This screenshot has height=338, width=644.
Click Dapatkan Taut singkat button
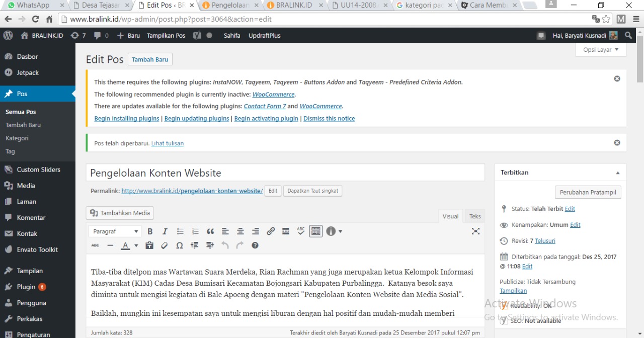pyautogui.click(x=312, y=191)
